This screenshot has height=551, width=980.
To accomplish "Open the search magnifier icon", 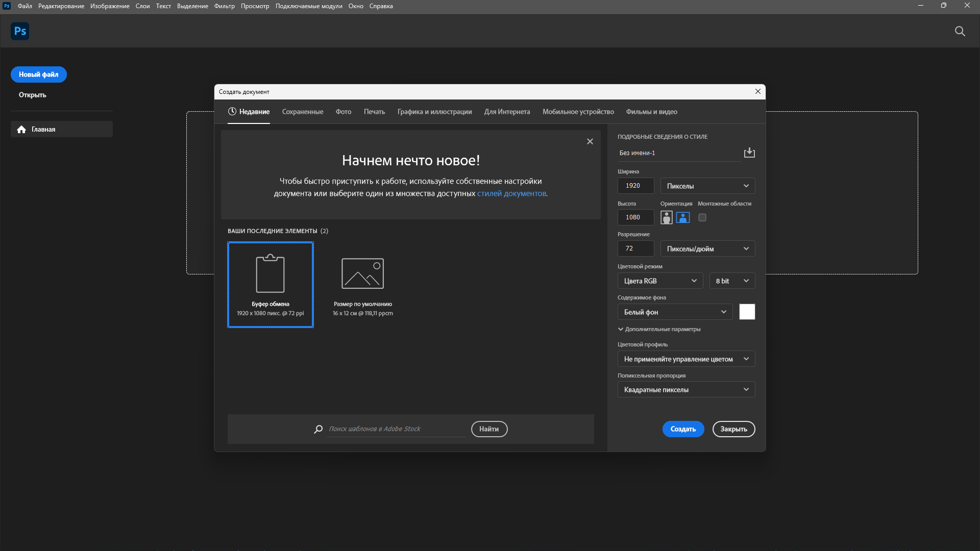I will tap(960, 31).
